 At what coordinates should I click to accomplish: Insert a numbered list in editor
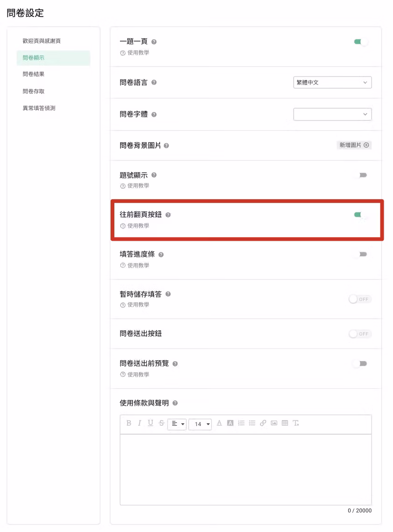[x=241, y=423]
